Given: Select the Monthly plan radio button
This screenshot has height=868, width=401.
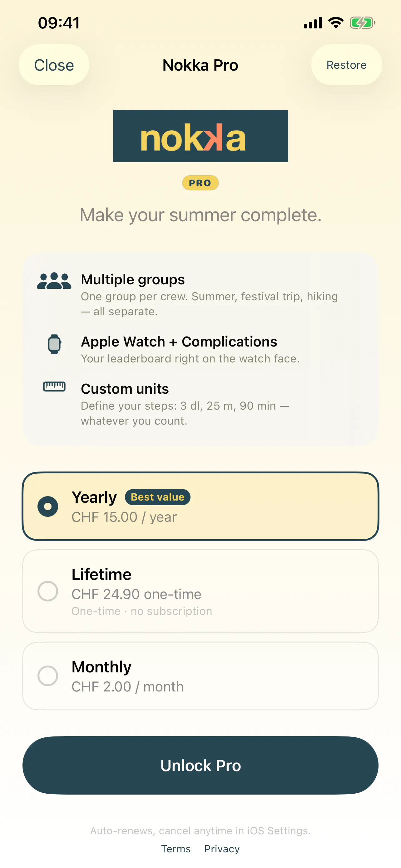Looking at the screenshot, I should 48,676.
